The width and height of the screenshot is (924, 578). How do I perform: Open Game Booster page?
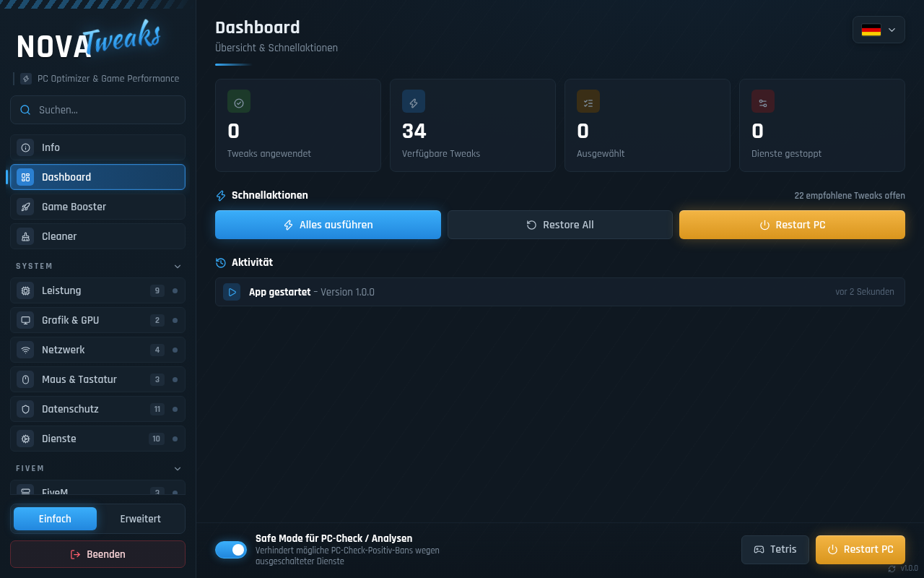(x=97, y=207)
